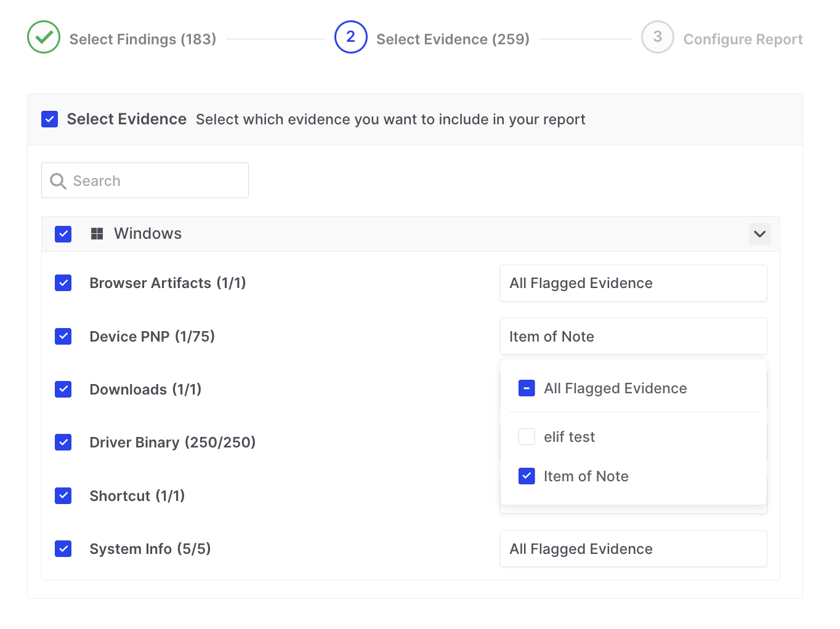The width and height of the screenshot is (840, 629).
Task: Click the green checkmark step one icon
Action: click(x=44, y=37)
